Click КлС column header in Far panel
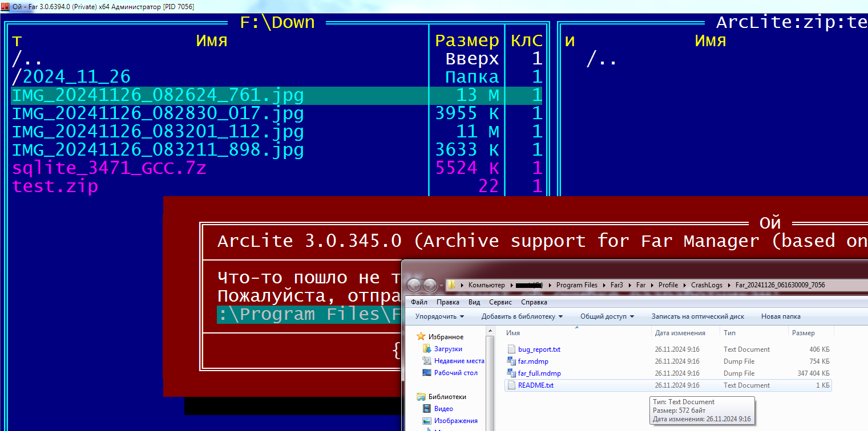The image size is (868, 431). coord(526,40)
